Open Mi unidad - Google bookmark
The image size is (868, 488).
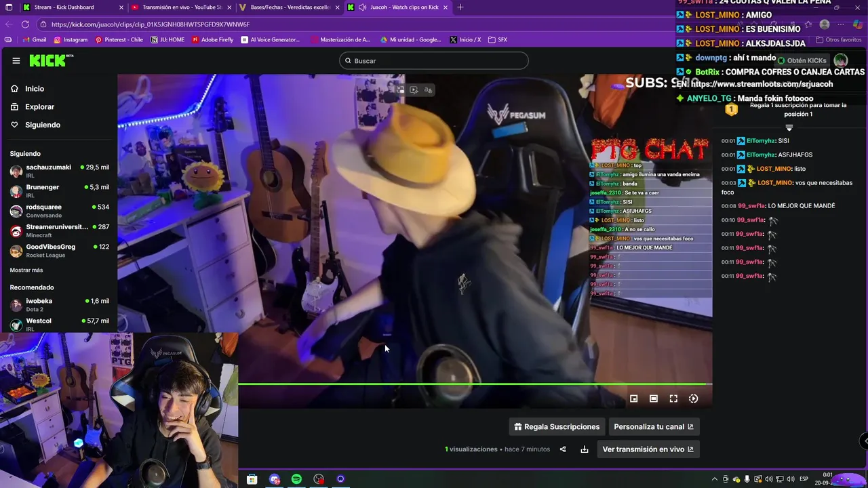pos(410,40)
